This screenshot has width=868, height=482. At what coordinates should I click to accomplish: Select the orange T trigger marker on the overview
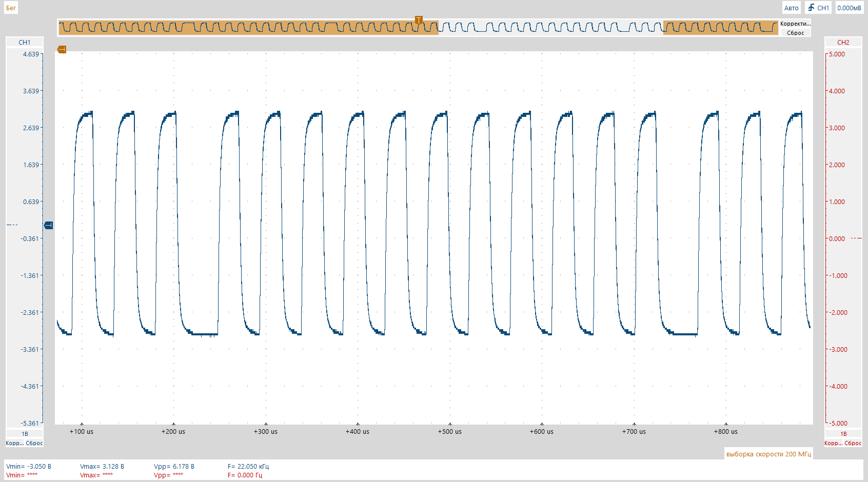tap(419, 21)
